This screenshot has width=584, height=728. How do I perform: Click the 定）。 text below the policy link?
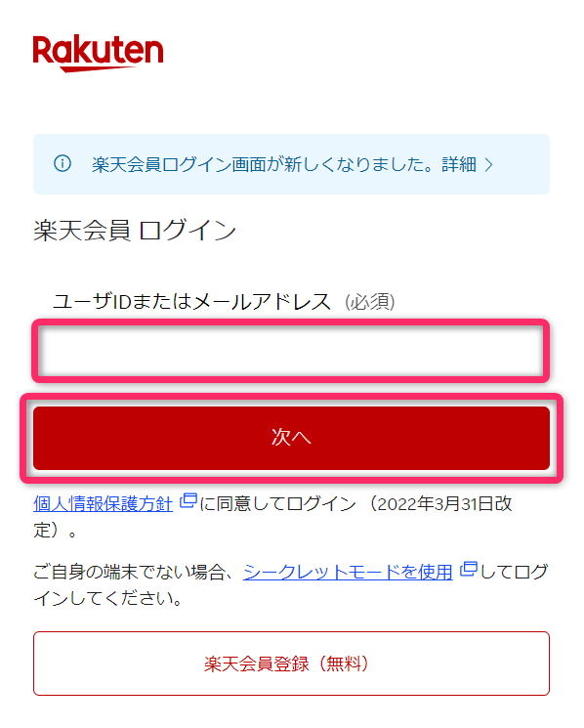[55, 530]
